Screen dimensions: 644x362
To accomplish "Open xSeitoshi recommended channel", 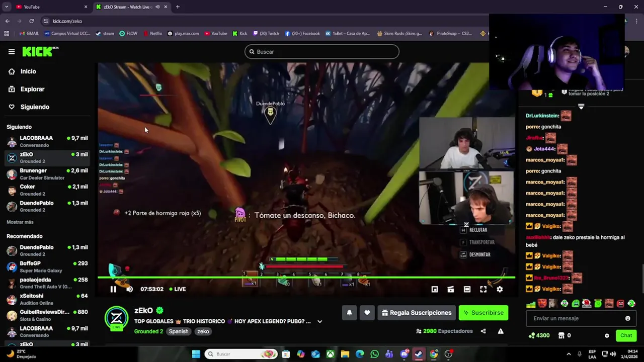I will click(47, 299).
